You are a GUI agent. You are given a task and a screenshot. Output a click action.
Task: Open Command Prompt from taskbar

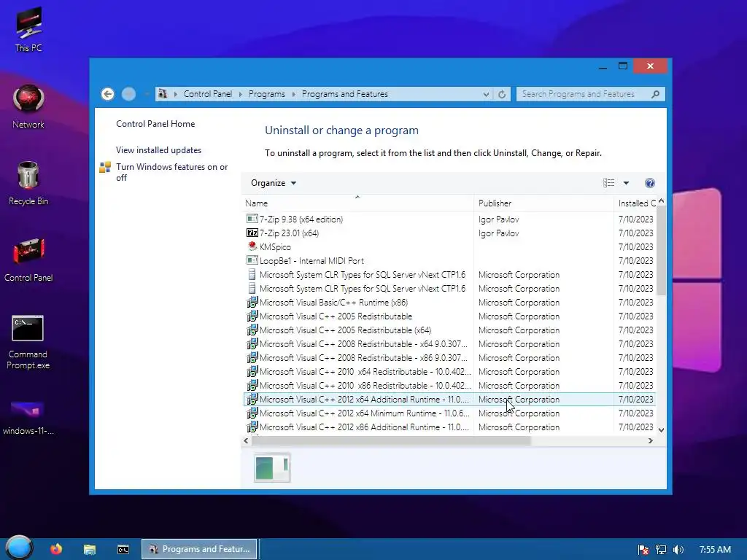pyautogui.click(x=123, y=549)
